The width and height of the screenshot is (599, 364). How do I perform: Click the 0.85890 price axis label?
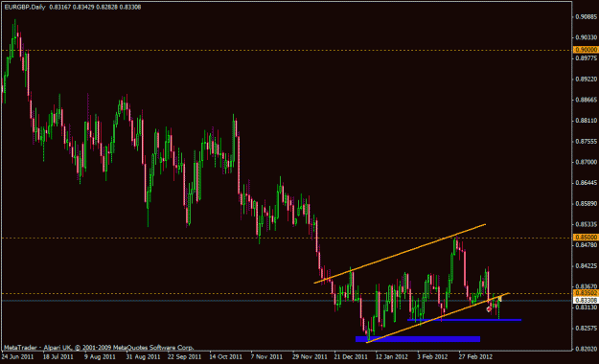[x=586, y=204]
